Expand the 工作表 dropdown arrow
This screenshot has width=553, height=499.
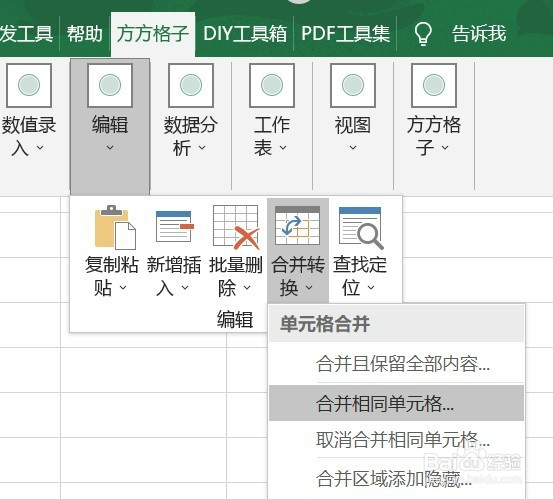pos(283,147)
